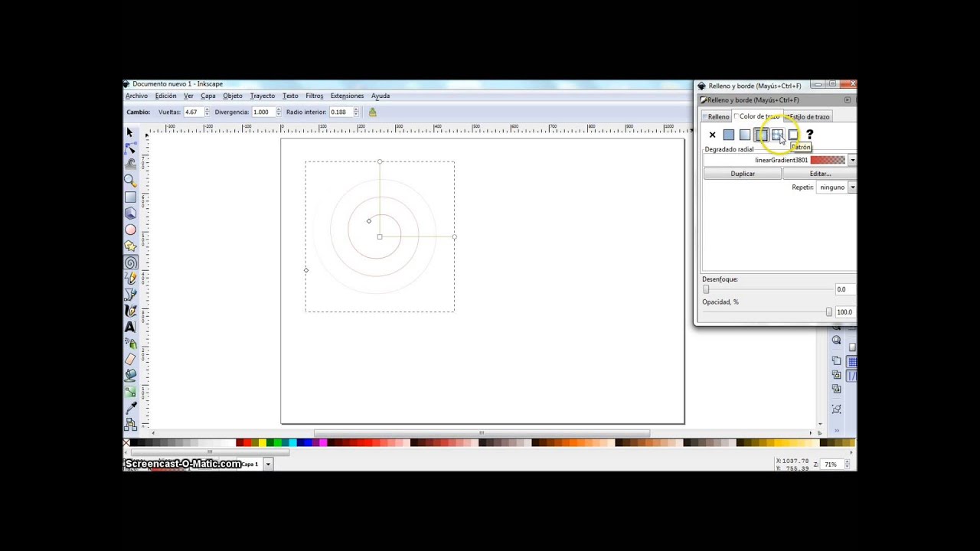Open the Trayecto menu
Viewport: 980px width, 551px height.
pyautogui.click(x=262, y=96)
